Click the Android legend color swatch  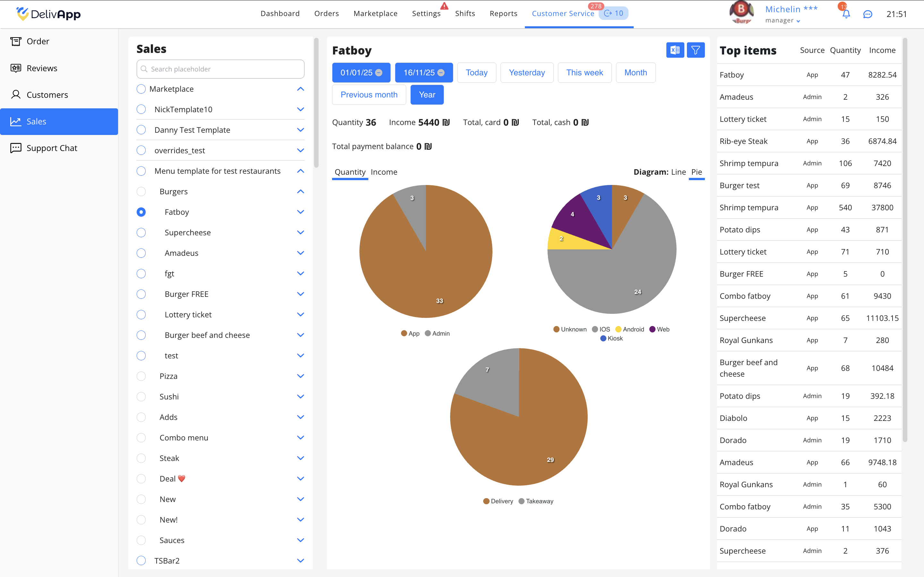(x=618, y=329)
